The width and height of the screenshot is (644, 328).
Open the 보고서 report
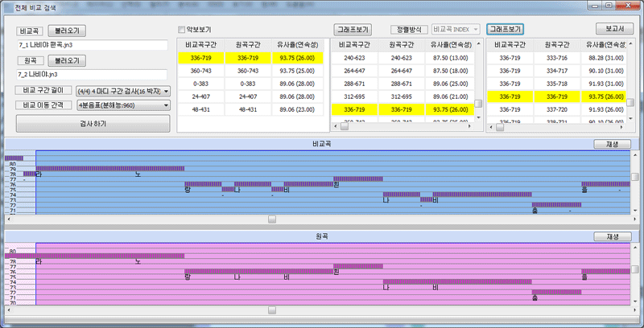point(614,29)
